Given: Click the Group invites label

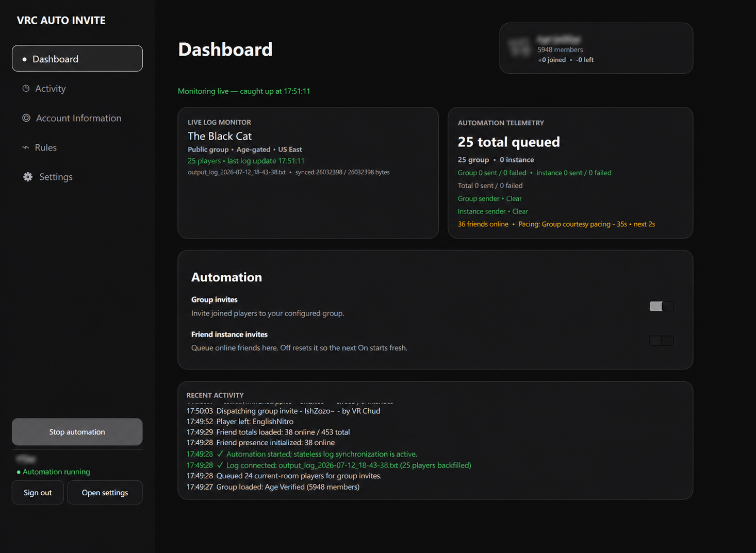Looking at the screenshot, I should 215,299.
